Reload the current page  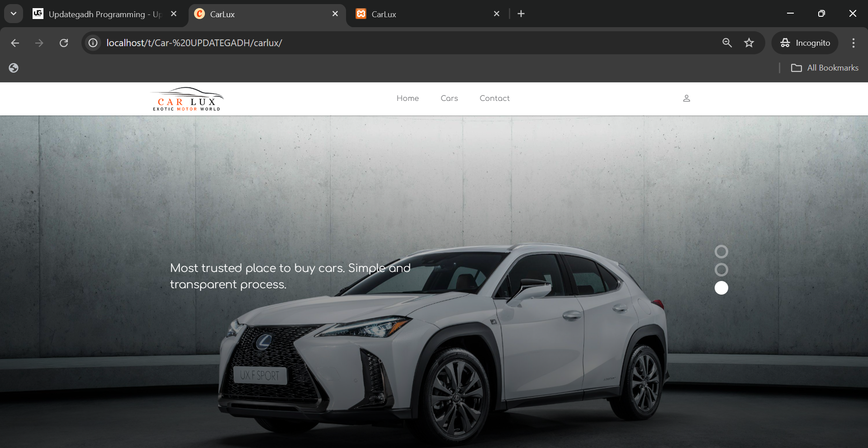coord(64,43)
